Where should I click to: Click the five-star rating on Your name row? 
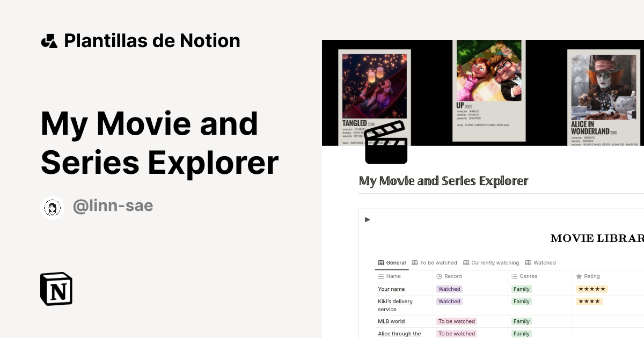click(591, 289)
